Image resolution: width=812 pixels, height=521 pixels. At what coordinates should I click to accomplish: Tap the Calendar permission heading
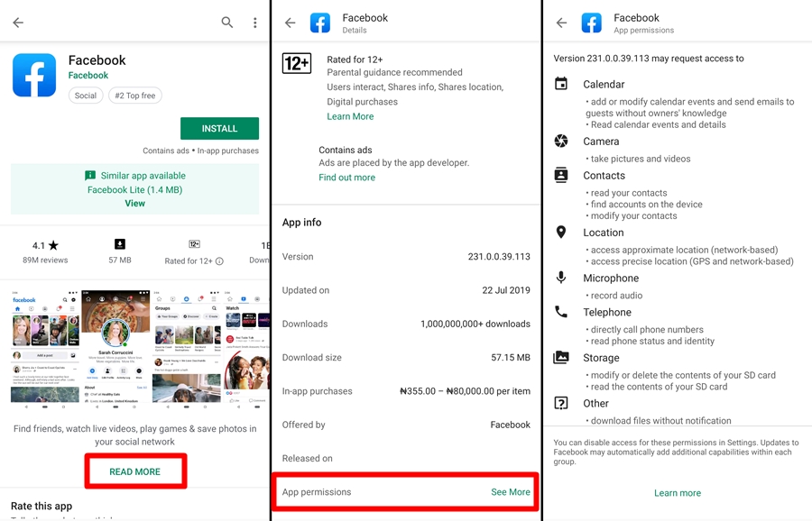tap(604, 85)
